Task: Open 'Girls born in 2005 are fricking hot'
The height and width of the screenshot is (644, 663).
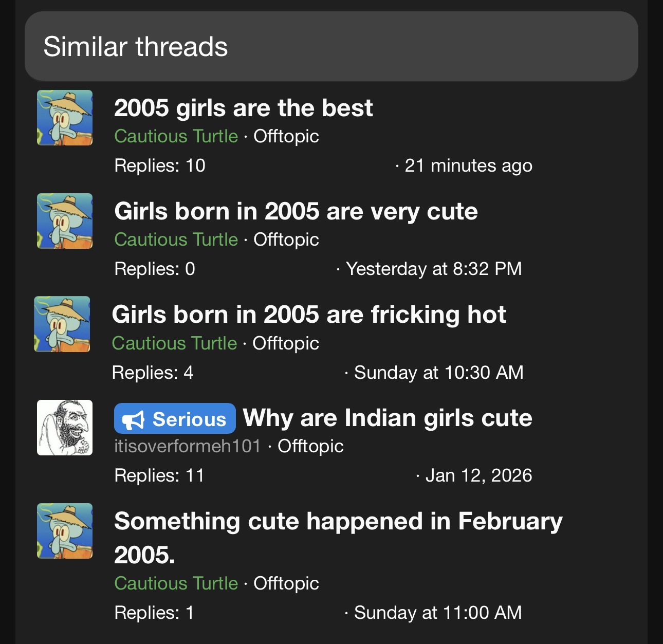Action: point(308,315)
